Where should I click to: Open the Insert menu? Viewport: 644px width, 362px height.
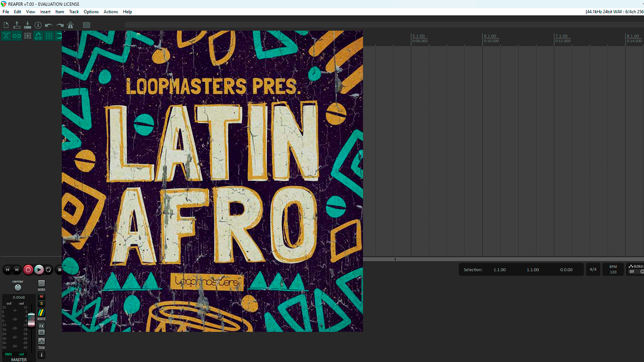pos(45,12)
